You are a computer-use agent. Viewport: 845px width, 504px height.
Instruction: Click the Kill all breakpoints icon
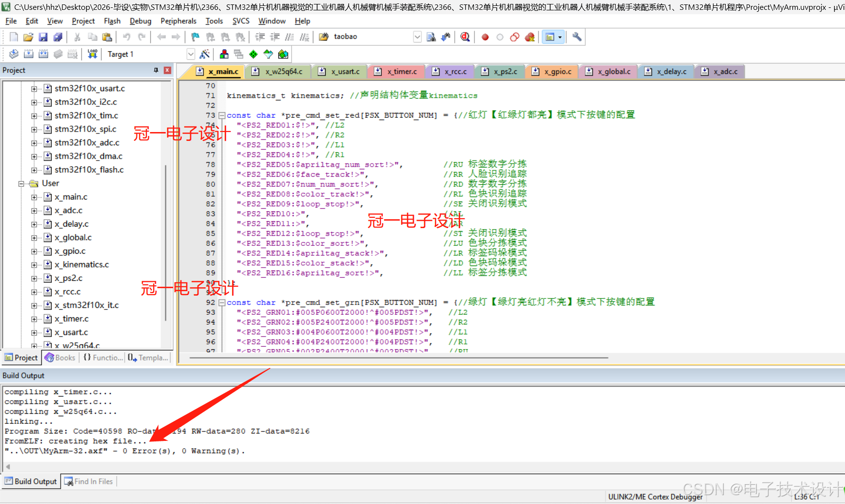tap(530, 37)
